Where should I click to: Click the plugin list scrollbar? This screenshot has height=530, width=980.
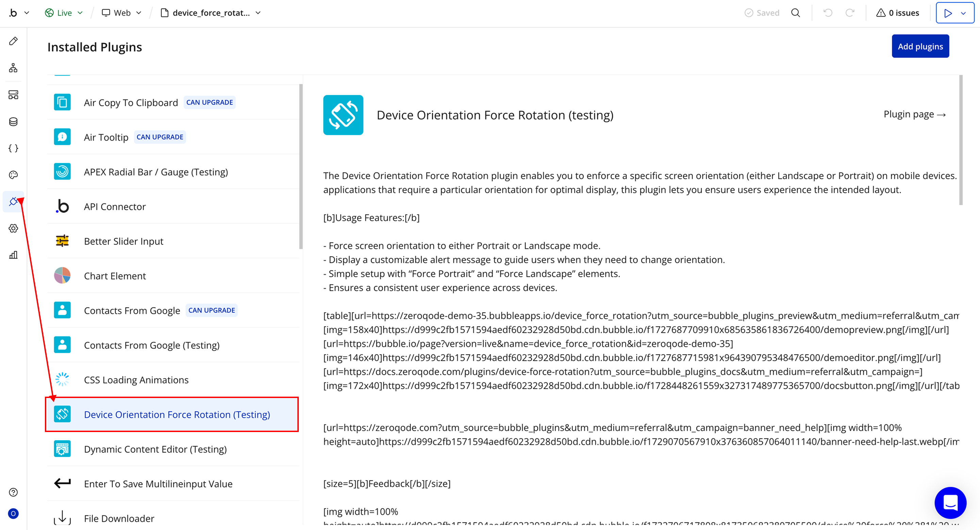pos(301,167)
